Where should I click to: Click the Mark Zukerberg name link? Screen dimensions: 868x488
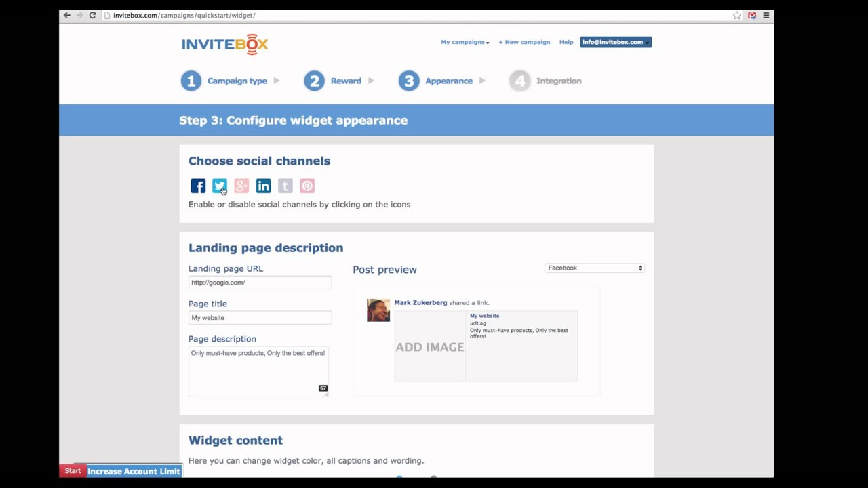coord(420,303)
